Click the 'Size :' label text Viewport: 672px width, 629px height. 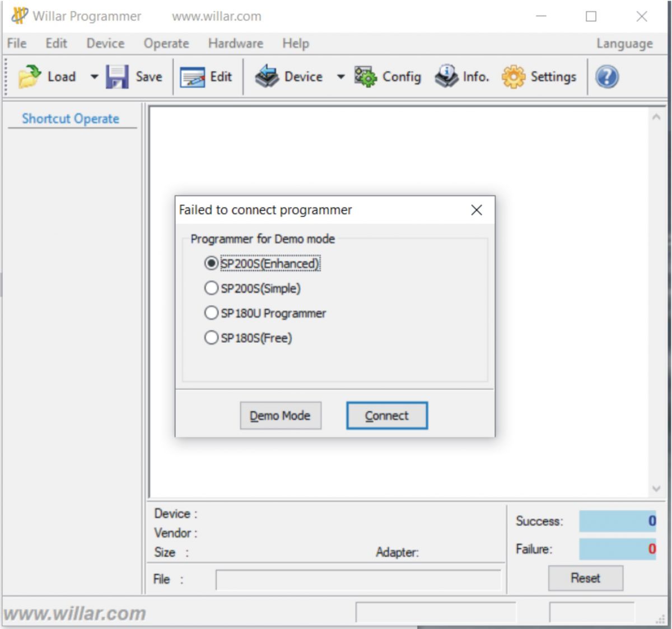tap(171, 552)
